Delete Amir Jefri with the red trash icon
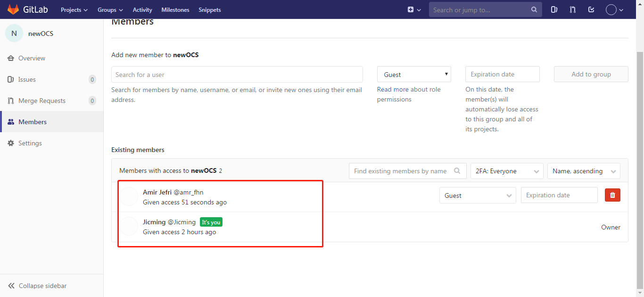This screenshot has height=297, width=644. click(x=612, y=195)
